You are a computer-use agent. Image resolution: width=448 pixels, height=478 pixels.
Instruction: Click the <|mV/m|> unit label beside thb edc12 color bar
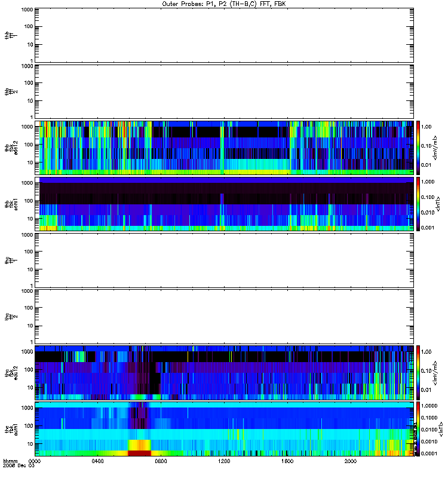point(435,148)
